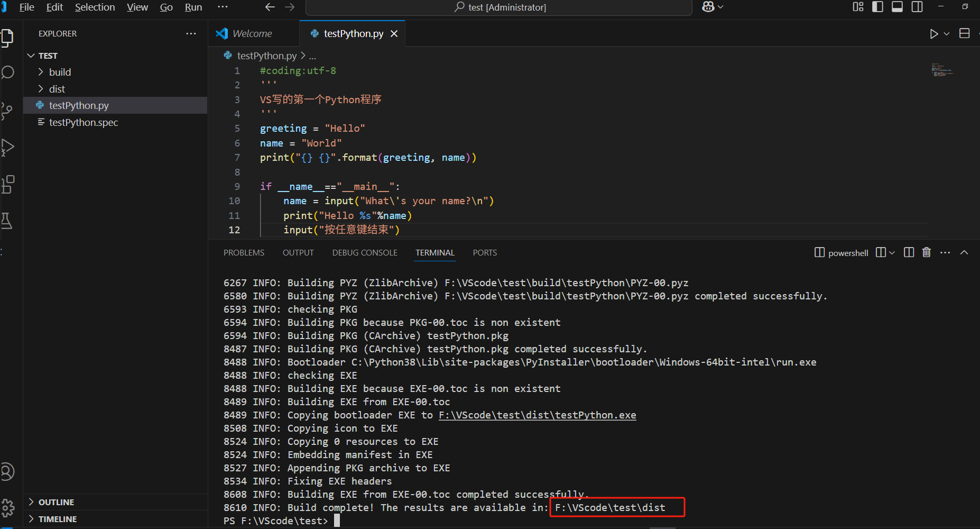980x529 pixels.
Task: Split the terminal
Action: coord(909,252)
